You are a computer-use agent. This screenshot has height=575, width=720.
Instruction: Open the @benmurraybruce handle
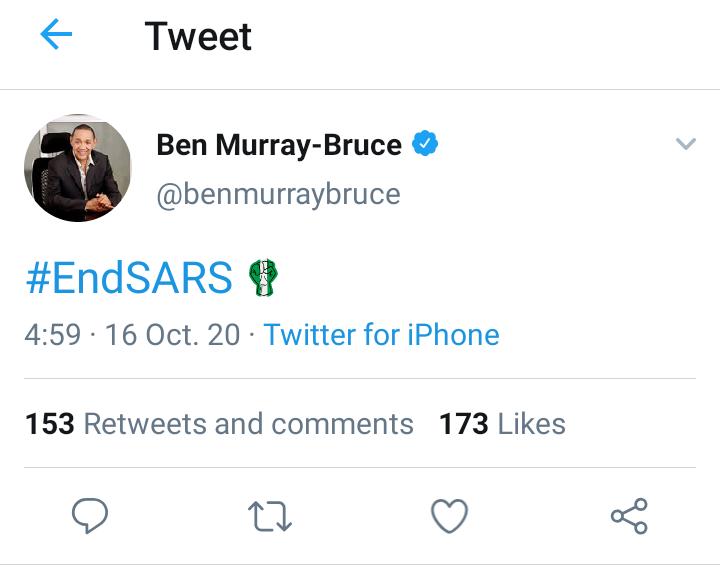point(279,195)
